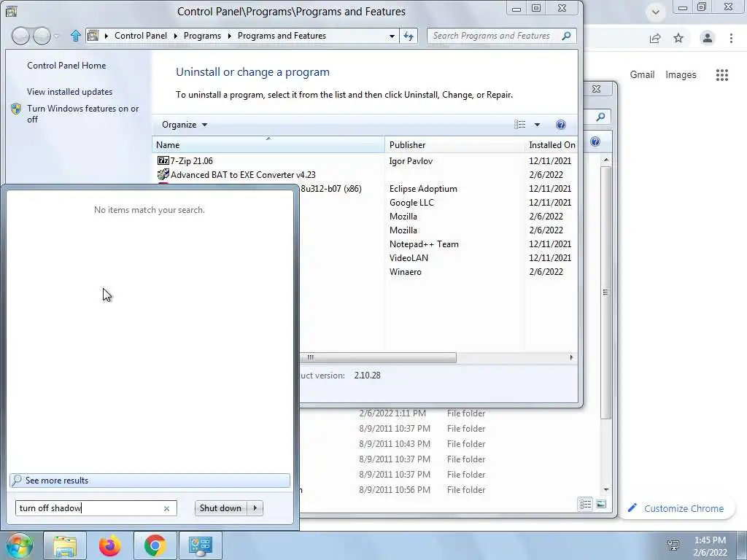Bookmark this page with star in Chrome
This screenshot has width=747, height=560.
tap(678, 39)
